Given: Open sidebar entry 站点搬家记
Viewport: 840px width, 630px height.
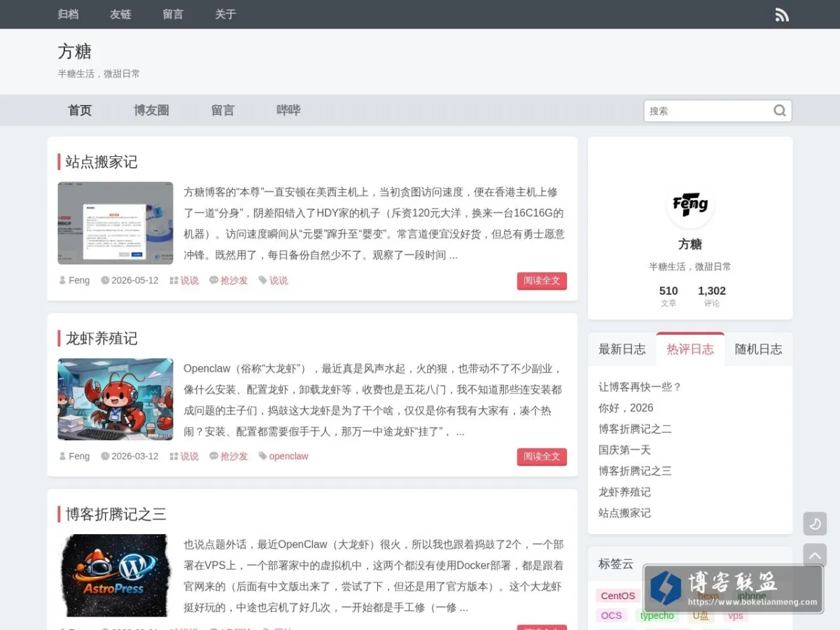Looking at the screenshot, I should [x=624, y=512].
